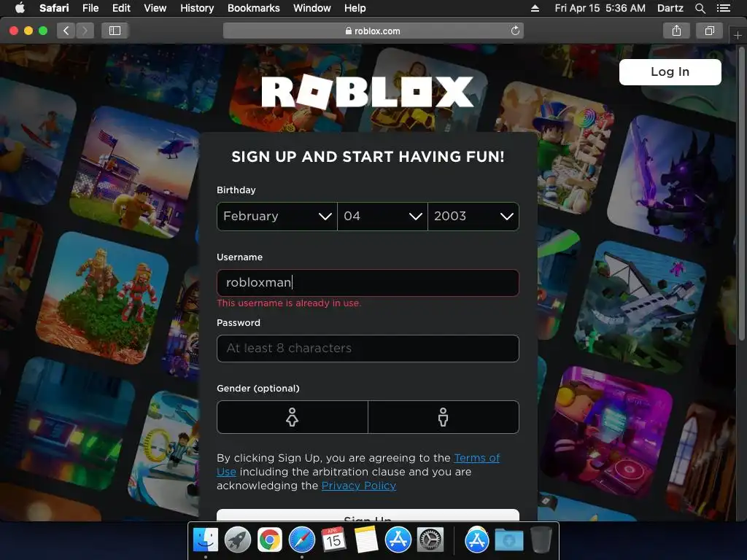Click the Dartz user name in menu bar
Screen dimensions: 747x560
670,8
